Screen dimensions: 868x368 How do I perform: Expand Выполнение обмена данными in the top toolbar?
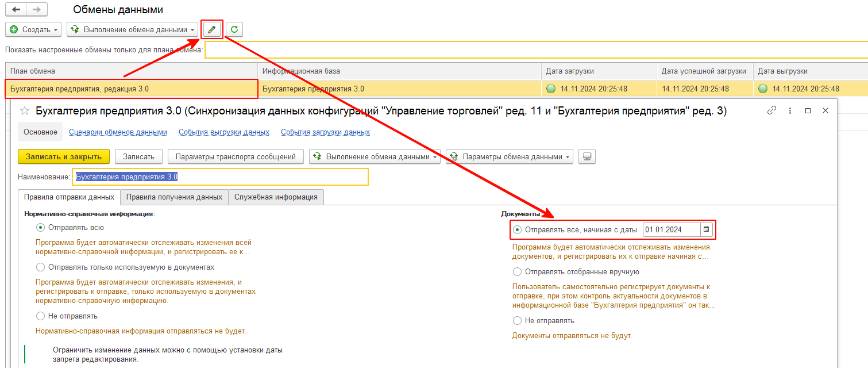coord(133,29)
